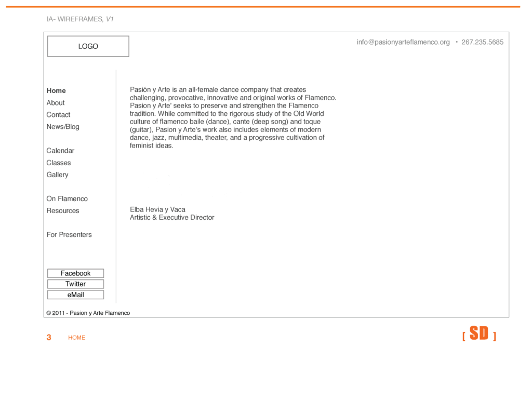Screen dimensions: 532x411
Task: Click the phone number 267.235.5685
Action: pyautogui.click(x=482, y=42)
